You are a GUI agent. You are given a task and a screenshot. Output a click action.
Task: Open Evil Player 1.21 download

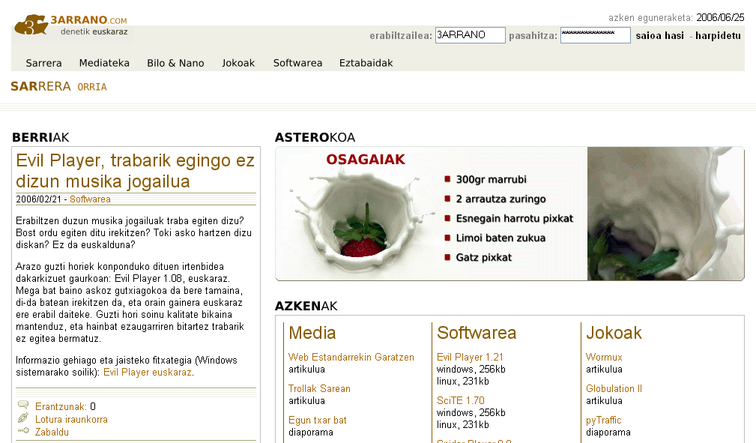tap(470, 357)
